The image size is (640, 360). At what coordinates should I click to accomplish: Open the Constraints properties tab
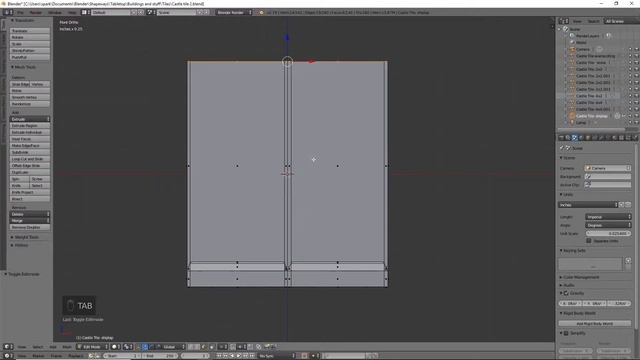tap(594, 138)
